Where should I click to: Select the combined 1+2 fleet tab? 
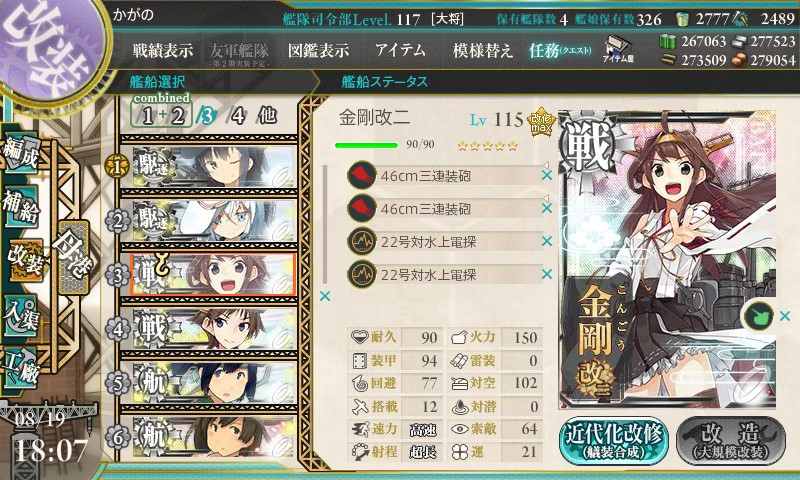[162, 111]
